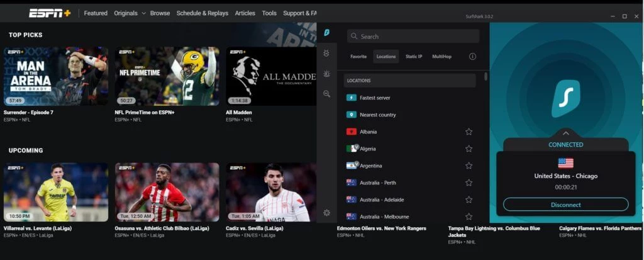This screenshot has width=644, height=260.
Task: Click the 'Surrender - Episode 7' title
Action: (28, 112)
